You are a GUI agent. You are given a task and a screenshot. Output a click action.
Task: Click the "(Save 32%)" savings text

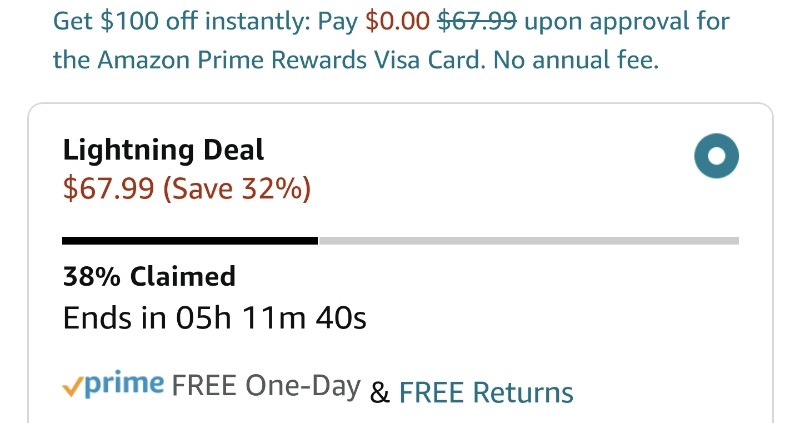[x=237, y=189]
